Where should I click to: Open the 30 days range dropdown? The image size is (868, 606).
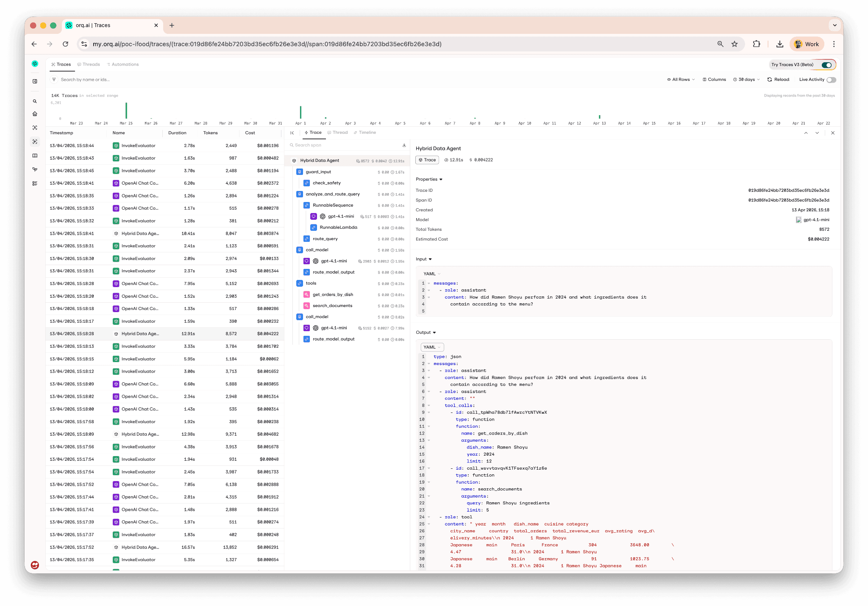746,80
